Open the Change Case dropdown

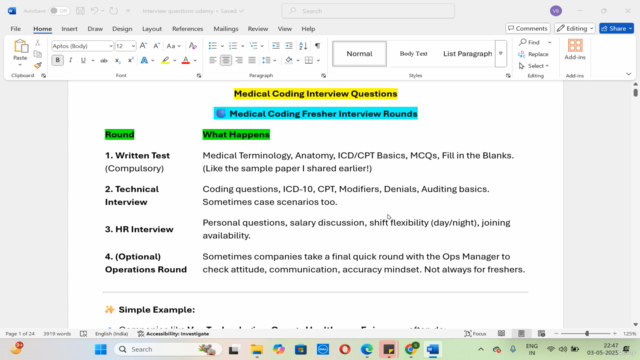click(173, 46)
